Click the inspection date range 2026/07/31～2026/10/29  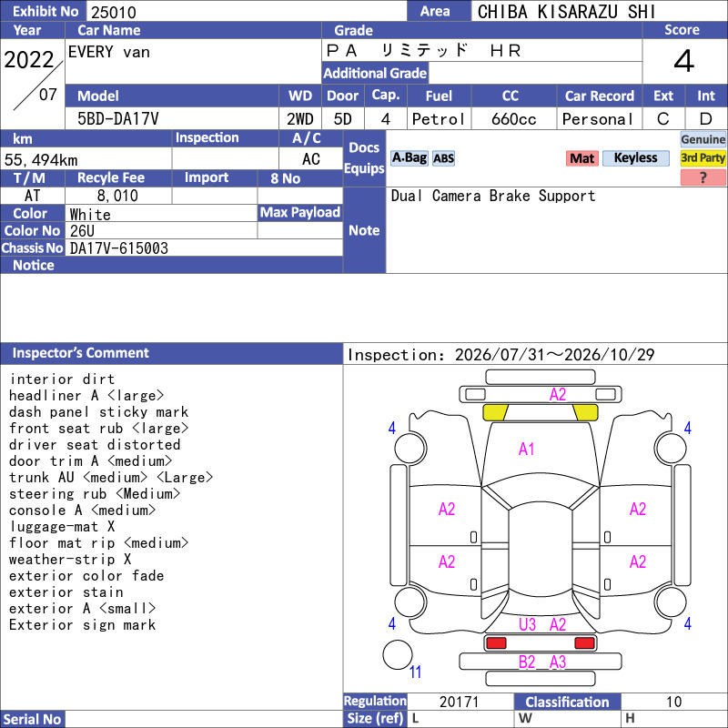554,355
